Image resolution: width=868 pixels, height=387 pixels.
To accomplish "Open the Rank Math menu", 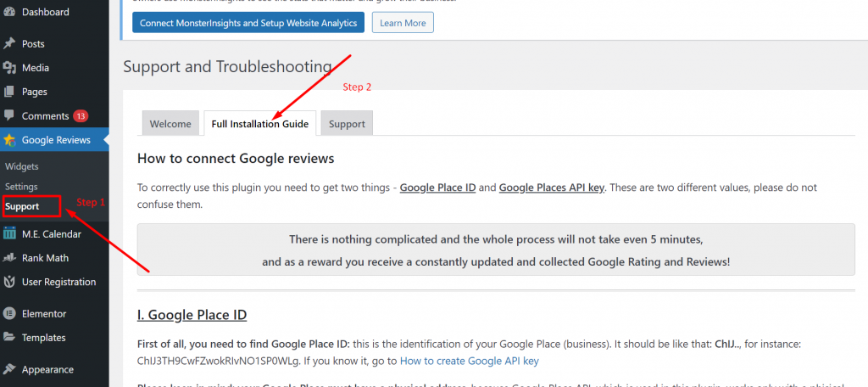I will [x=46, y=258].
